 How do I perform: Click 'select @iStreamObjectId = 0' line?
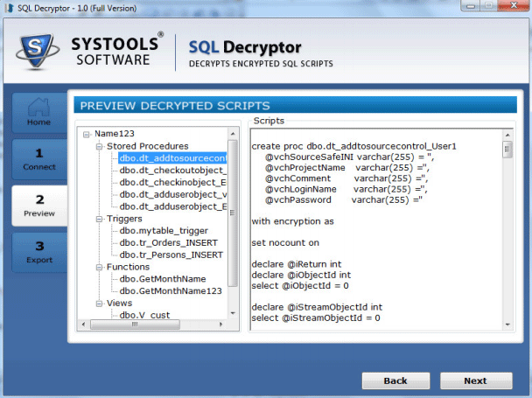click(x=316, y=318)
